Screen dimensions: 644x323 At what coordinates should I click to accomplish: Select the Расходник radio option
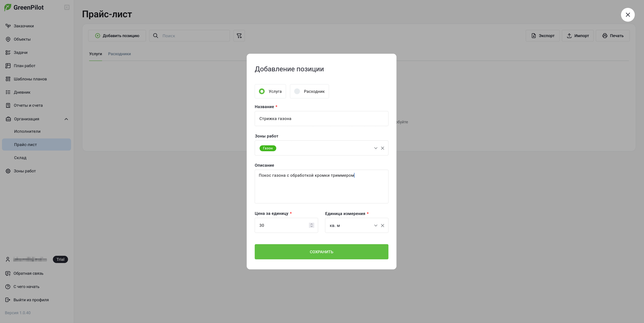(x=309, y=91)
